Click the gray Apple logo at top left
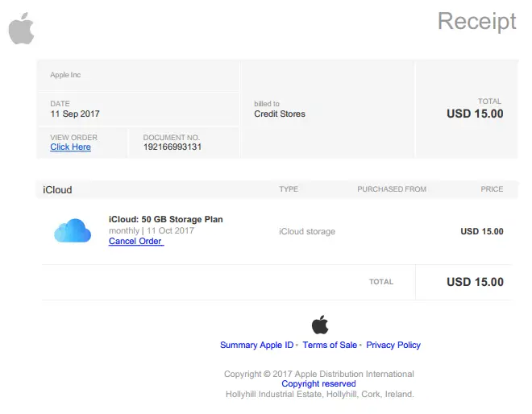Screen dimensions: 532x414 [21, 29]
